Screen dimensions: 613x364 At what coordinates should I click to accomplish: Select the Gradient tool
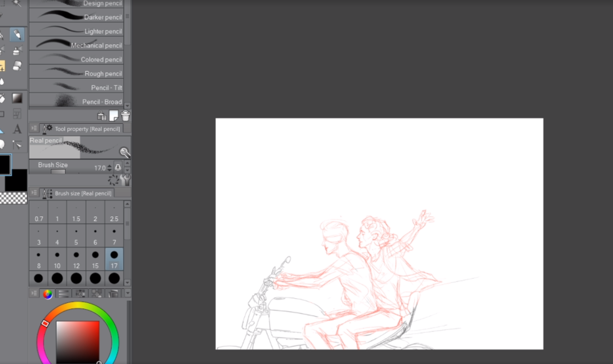click(x=17, y=98)
